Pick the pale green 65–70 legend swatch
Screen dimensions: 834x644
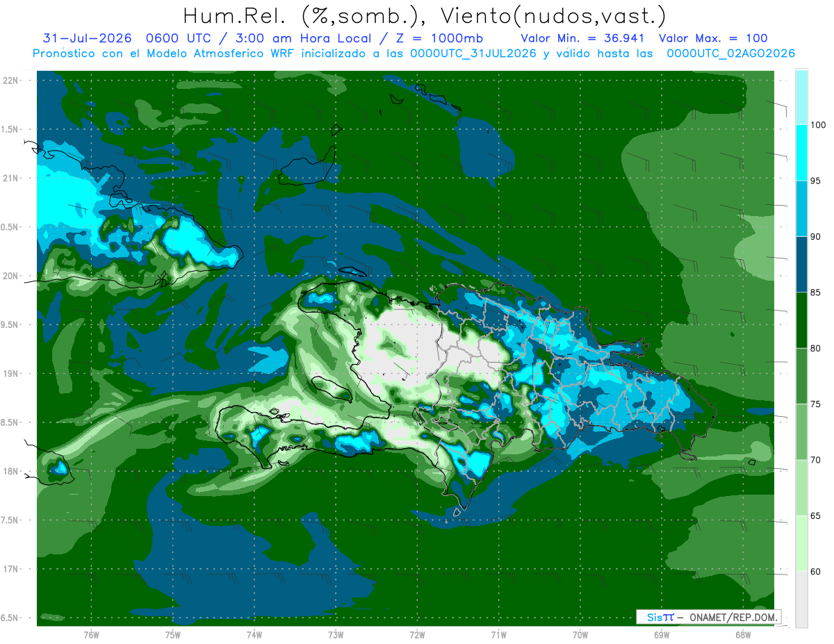click(x=801, y=488)
